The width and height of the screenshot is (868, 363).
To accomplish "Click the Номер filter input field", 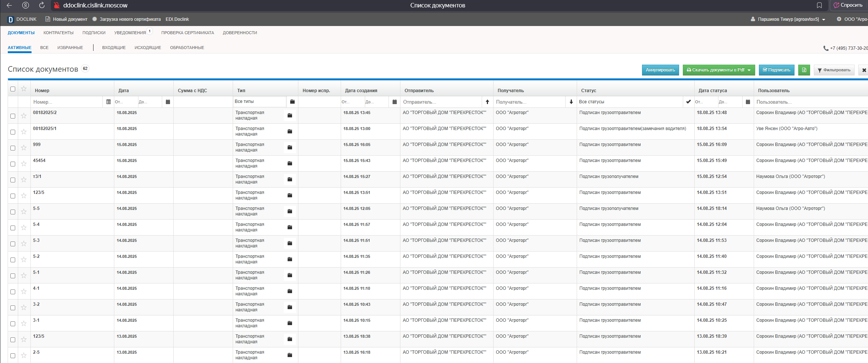I will coord(67,102).
